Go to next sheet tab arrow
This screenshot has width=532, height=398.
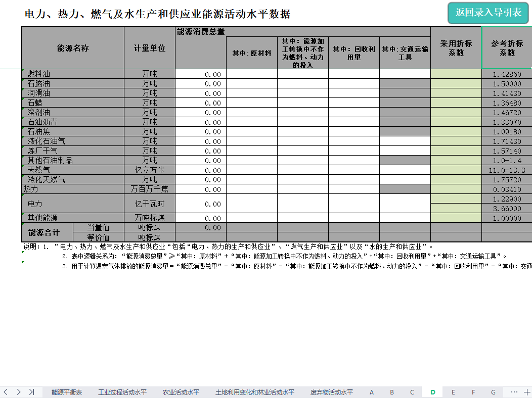pos(19,392)
